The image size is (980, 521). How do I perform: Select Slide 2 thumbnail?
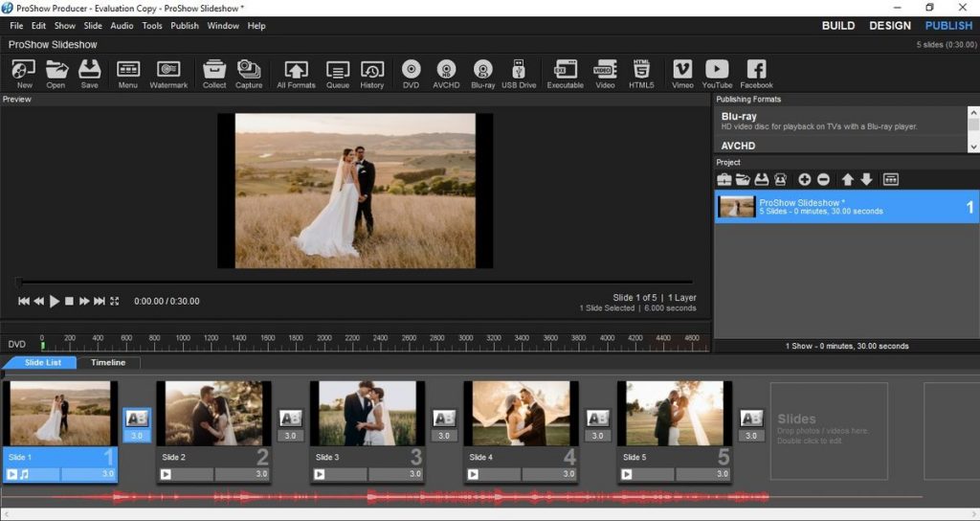point(213,414)
